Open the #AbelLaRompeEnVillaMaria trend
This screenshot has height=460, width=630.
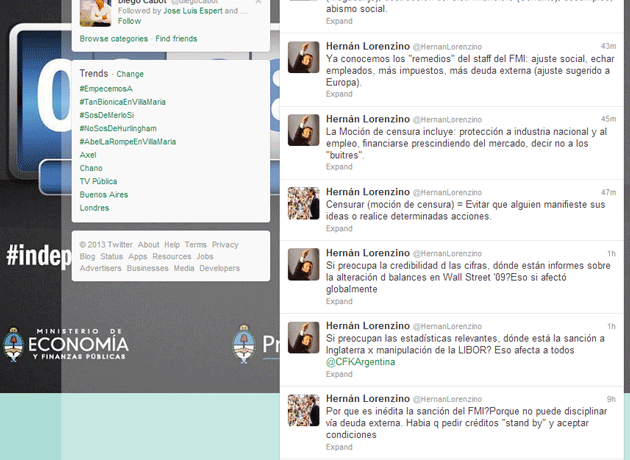point(128,142)
